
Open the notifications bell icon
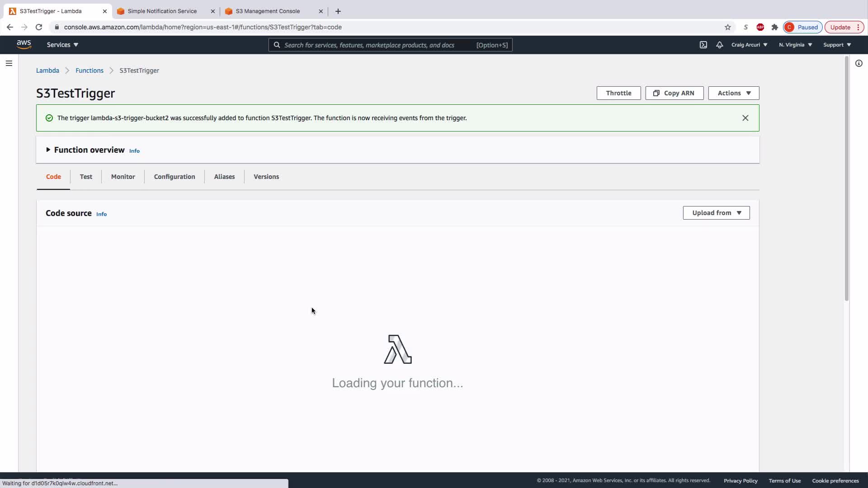coord(719,45)
